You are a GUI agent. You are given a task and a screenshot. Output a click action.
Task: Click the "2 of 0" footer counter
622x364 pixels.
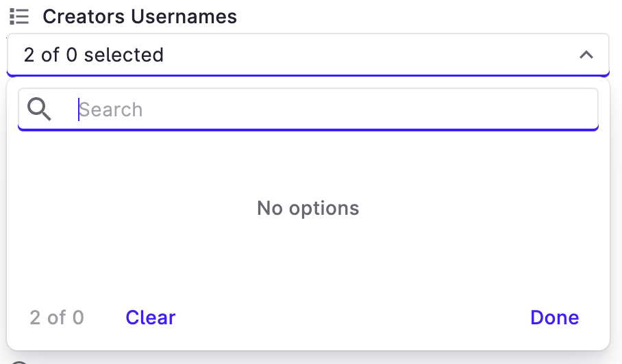tap(57, 317)
